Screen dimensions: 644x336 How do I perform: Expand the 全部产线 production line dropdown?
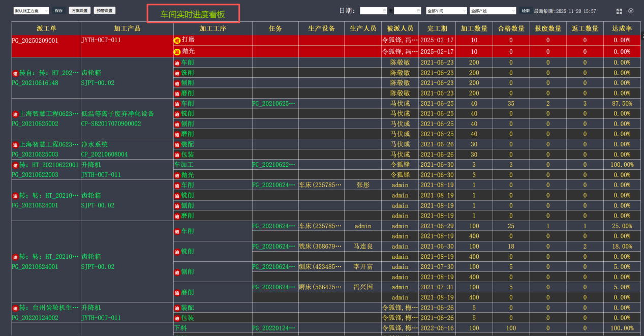(x=492, y=11)
